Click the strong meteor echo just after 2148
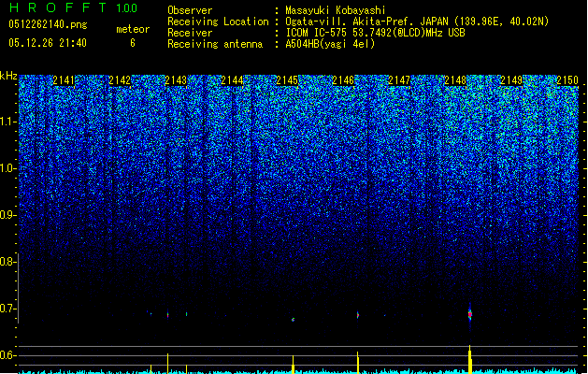588x374 pixels. (470, 314)
